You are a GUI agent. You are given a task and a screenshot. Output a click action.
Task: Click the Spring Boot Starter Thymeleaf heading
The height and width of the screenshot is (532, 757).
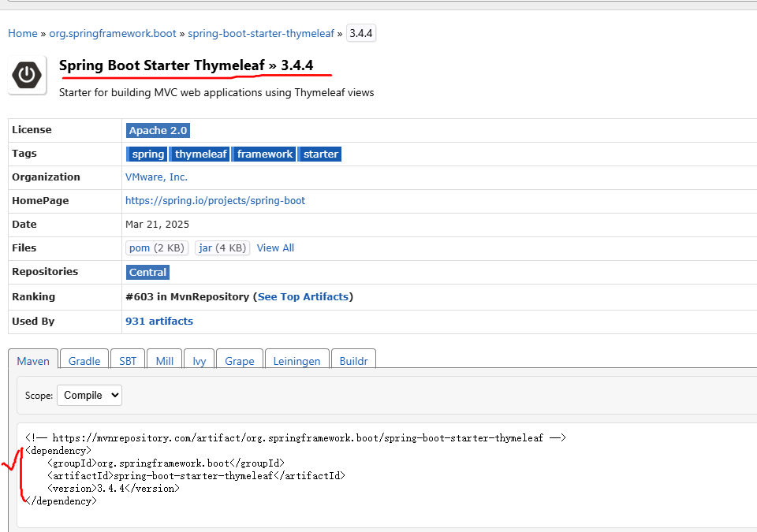(x=186, y=65)
